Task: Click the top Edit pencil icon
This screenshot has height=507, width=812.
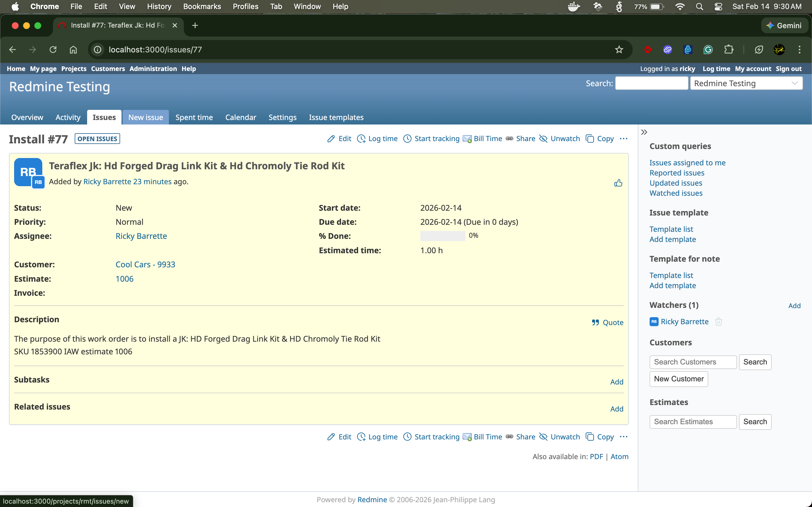Action: click(331, 139)
